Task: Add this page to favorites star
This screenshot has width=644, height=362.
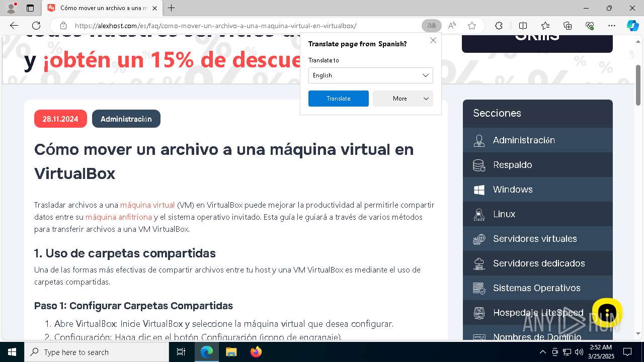Action: [x=471, y=26]
